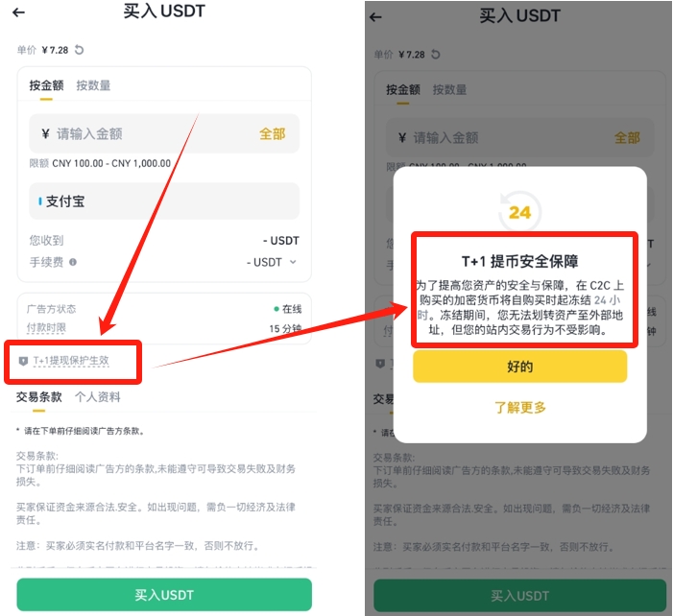Go back using right screen arrow
This screenshot has width=673, height=616.
375,17
